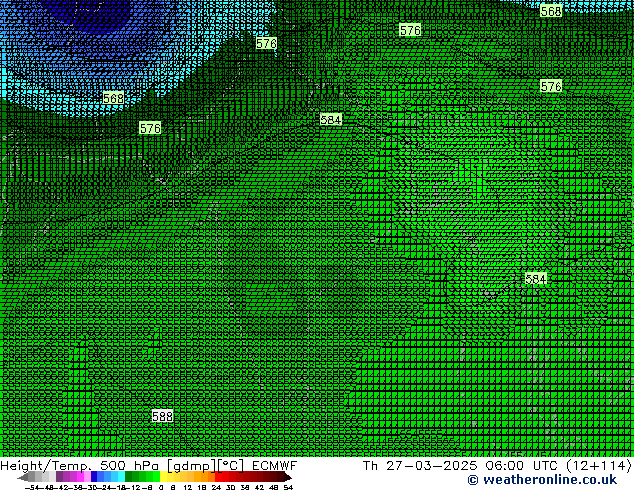Click the '0' legend tick label
The width and height of the screenshot is (634, 490).
pyautogui.click(x=161, y=487)
